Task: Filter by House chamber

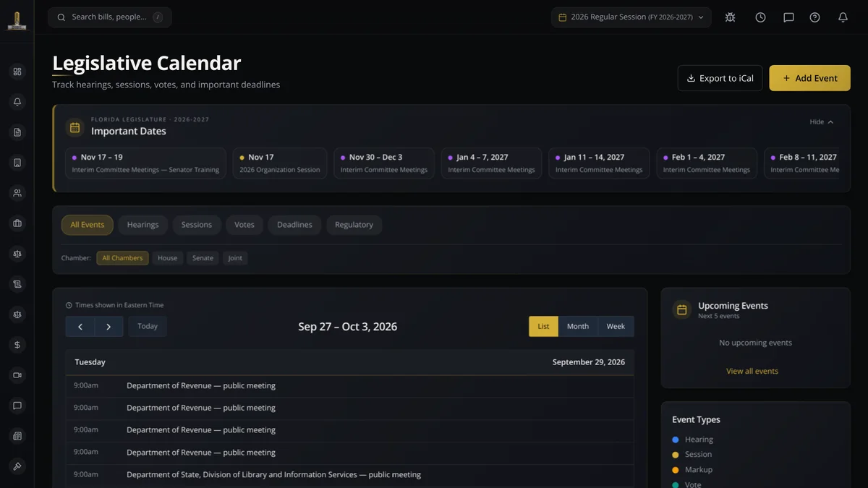Action: pos(168,258)
